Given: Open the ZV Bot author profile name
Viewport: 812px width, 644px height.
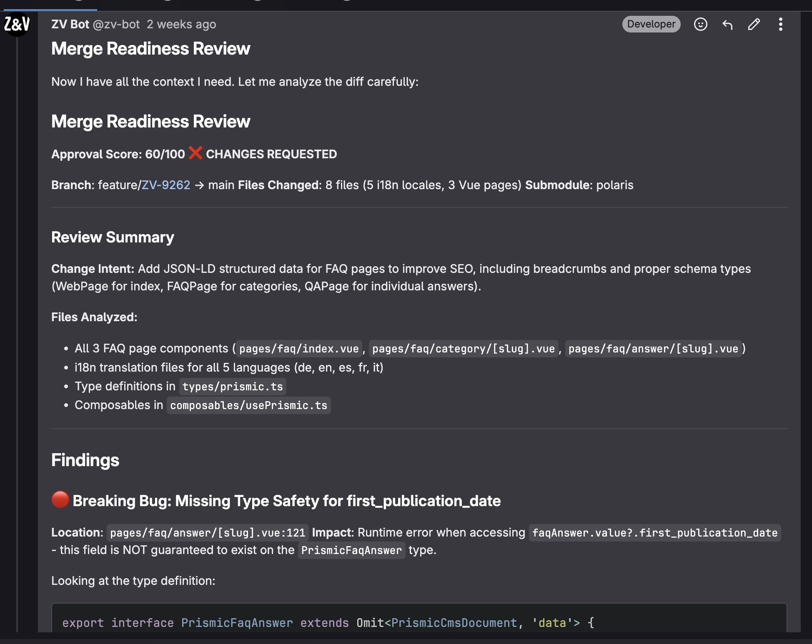Looking at the screenshot, I should click(x=70, y=24).
